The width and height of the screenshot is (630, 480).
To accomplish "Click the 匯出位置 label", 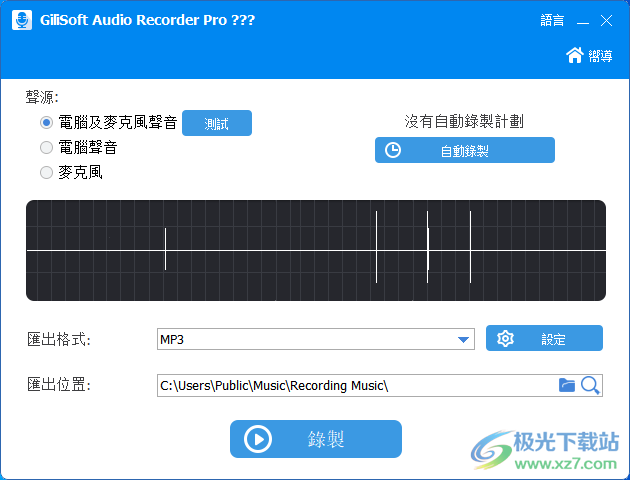I will [x=59, y=385].
